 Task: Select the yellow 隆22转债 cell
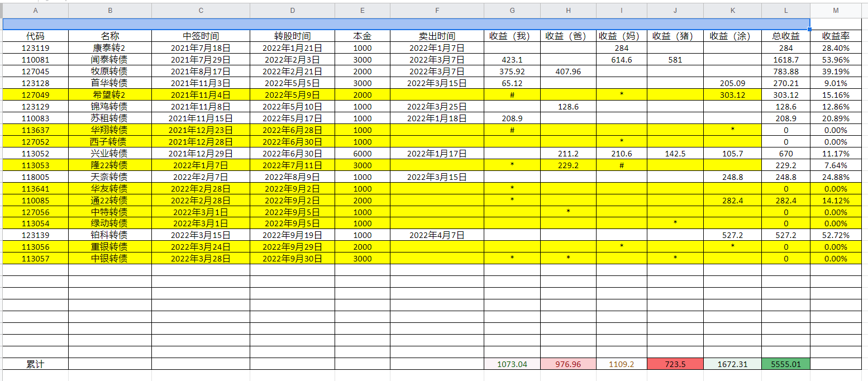(110, 165)
